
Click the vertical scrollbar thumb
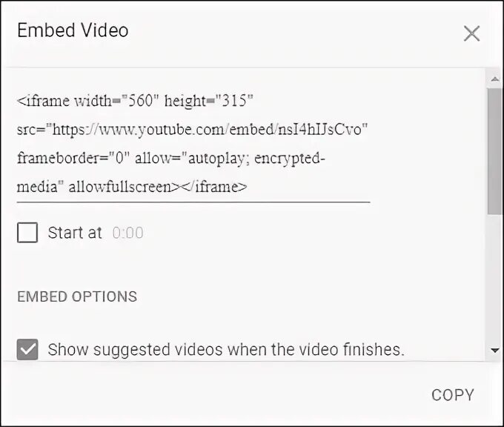point(494,151)
